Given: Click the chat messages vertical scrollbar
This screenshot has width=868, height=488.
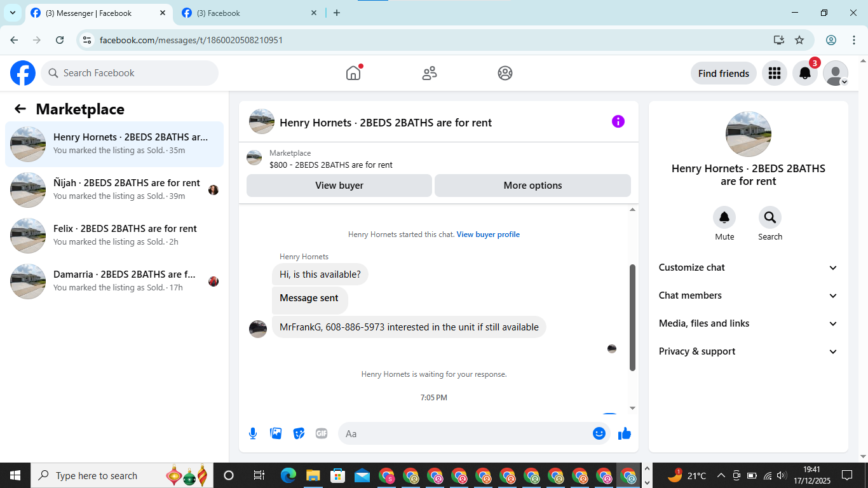Looking at the screenshot, I should pos(632,318).
